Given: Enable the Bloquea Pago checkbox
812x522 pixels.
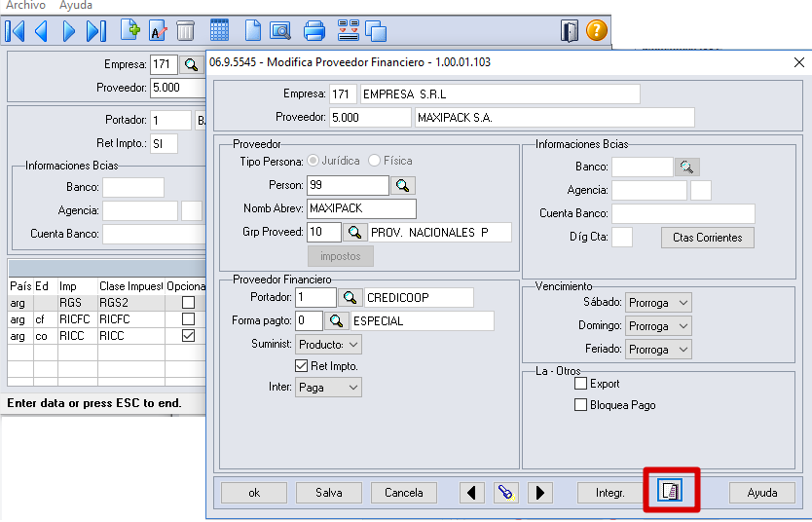Looking at the screenshot, I should coord(580,405).
